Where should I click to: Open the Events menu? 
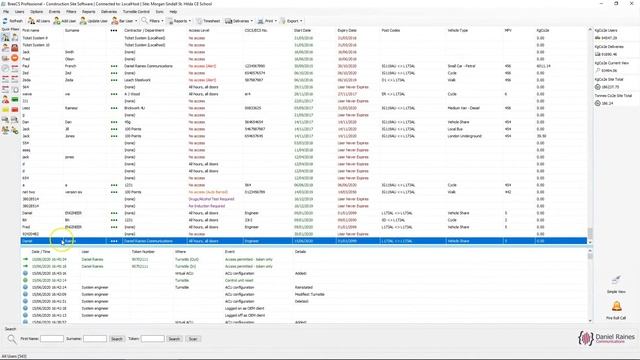pyautogui.click(x=54, y=12)
